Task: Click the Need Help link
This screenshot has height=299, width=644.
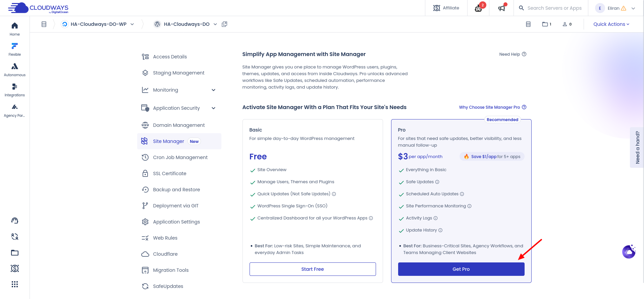Action: coord(513,54)
